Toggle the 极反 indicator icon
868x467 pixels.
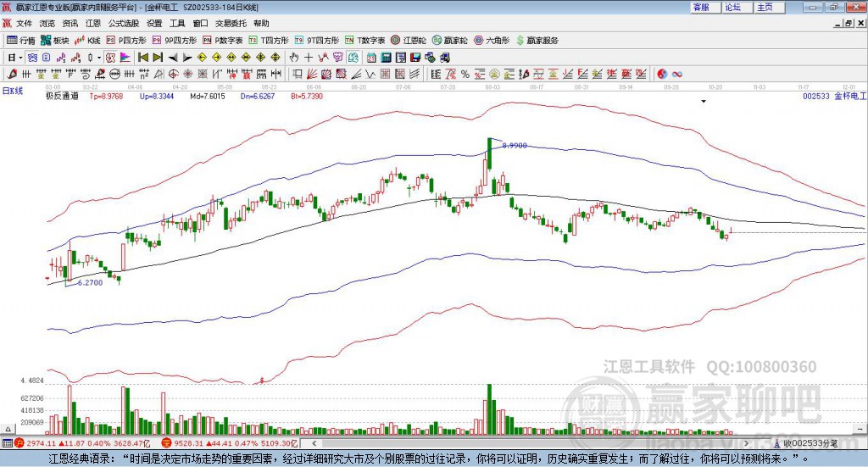tap(111, 58)
